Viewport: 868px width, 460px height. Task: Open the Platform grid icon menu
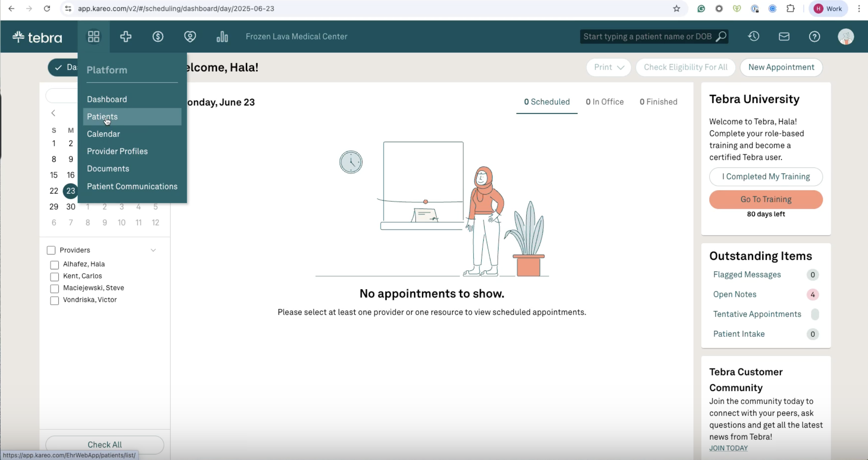click(93, 36)
